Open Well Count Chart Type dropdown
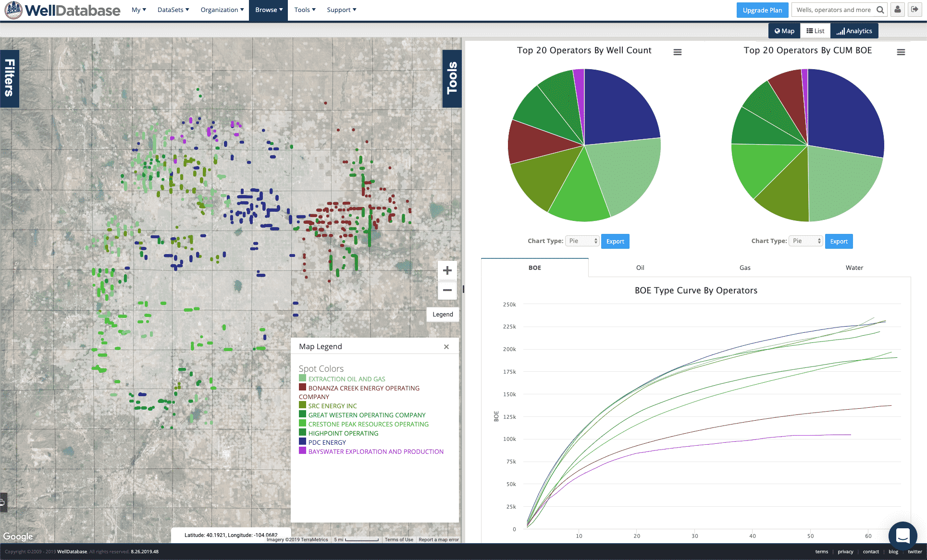927x560 pixels. point(582,241)
